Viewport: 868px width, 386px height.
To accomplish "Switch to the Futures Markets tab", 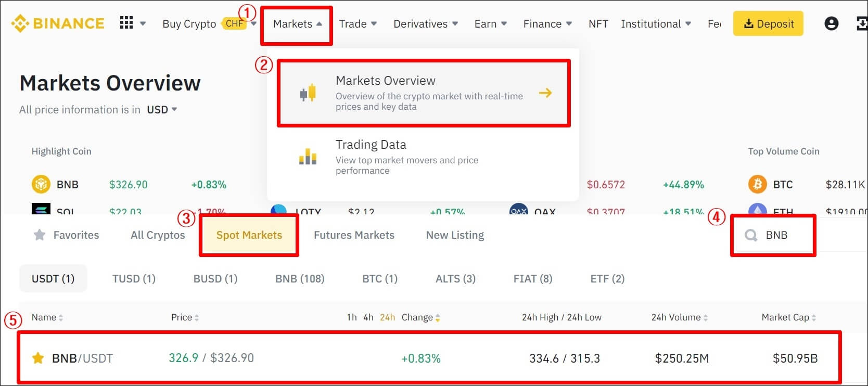I will click(x=354, y=235).
